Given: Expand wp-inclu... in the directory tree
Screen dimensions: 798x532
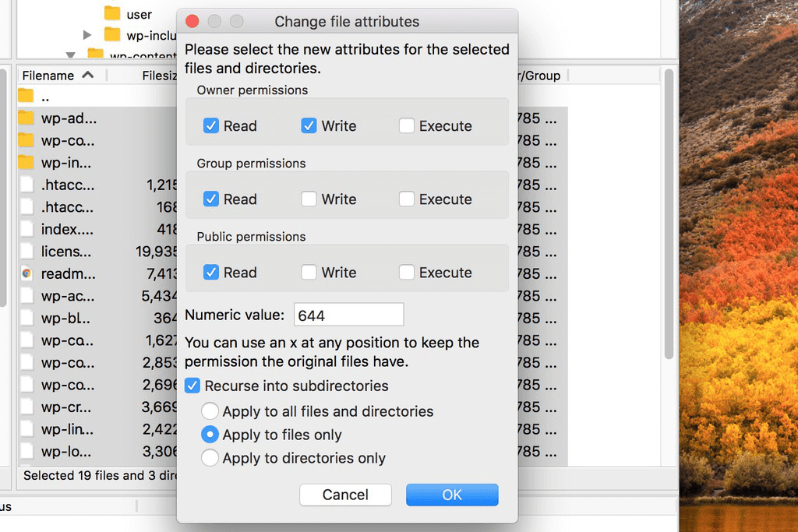Looking at the screenshot, I should click(x=86, y=35).
